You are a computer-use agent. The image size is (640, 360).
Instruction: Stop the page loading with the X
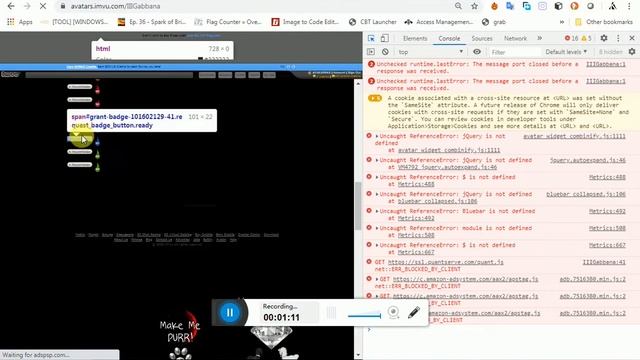pos(42,6)
